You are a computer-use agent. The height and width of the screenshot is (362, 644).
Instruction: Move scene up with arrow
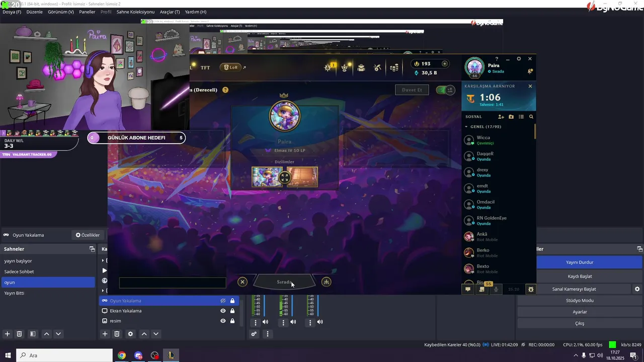point(46,334)
